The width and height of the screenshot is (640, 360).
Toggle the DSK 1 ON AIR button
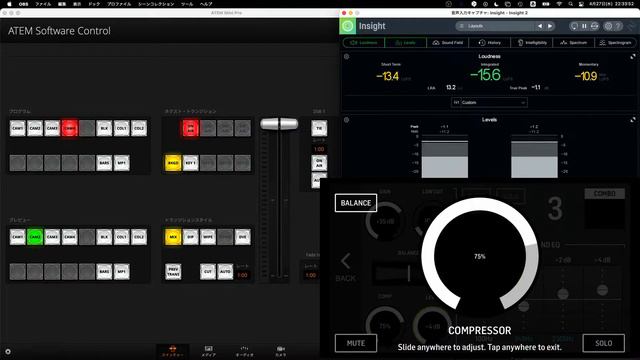pos(319,163)
